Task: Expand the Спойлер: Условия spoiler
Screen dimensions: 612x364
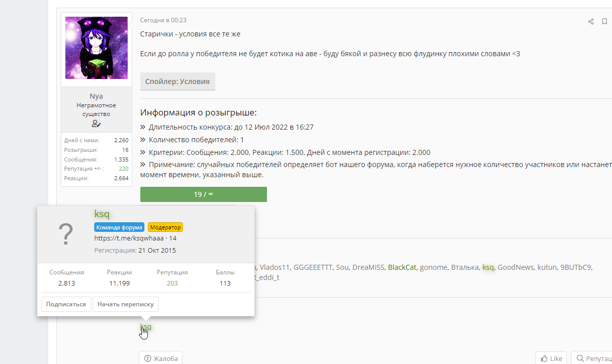Action: 178,81
